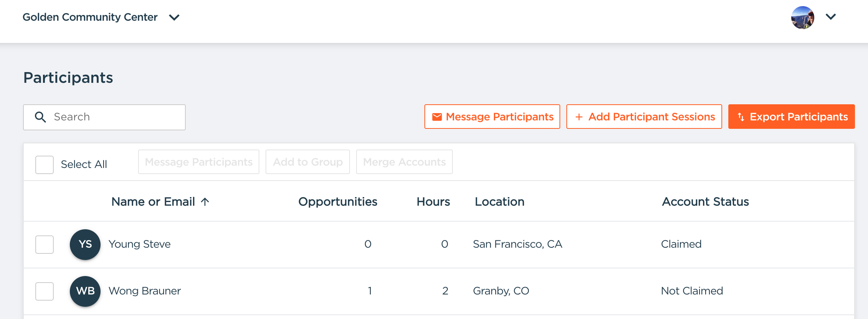Click the plus icon on Add Participant Sessions
The image size is (868, 319).
coord(579,117)
